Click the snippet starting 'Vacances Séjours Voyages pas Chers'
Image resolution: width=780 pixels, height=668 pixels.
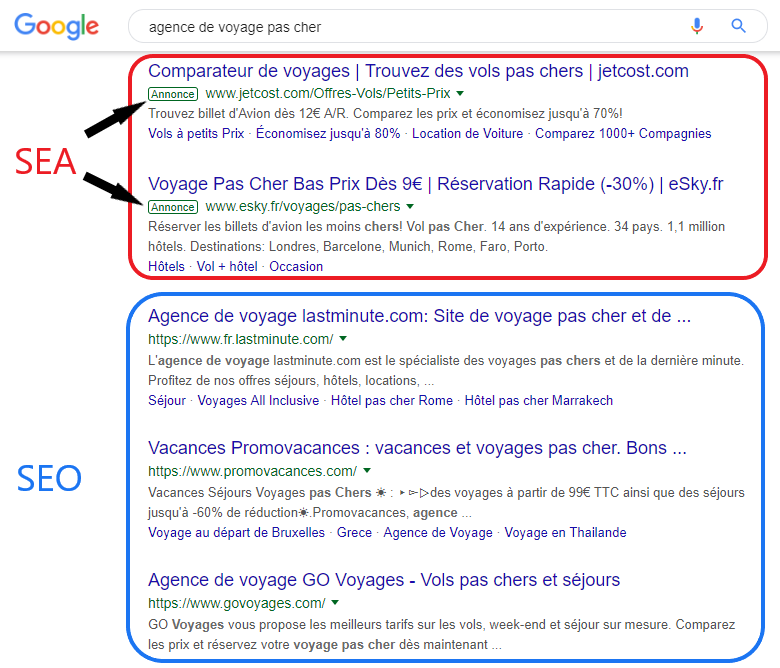446,502
